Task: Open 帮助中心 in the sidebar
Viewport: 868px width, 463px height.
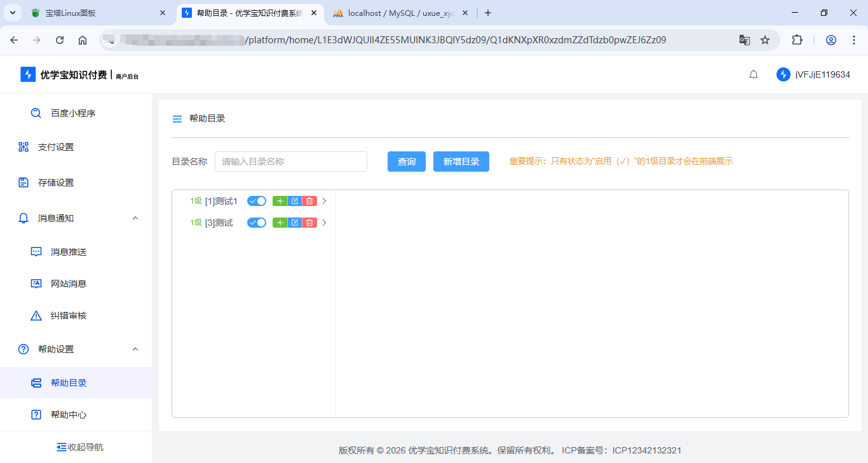Action: 69,415
